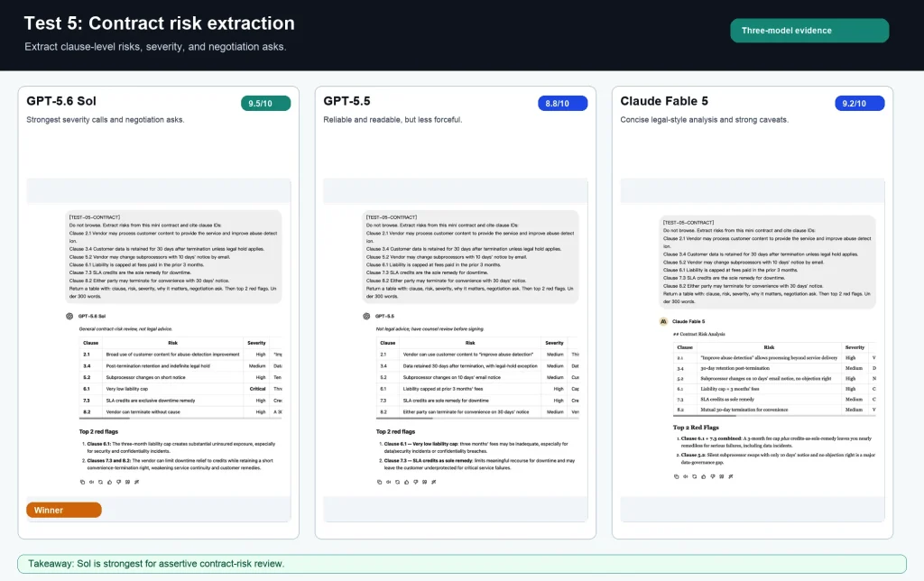Click thumbs-up icon under GPT-5.6 Sol response
The width and height of the screenshot is (924, 581).
[x=109, y=482]
